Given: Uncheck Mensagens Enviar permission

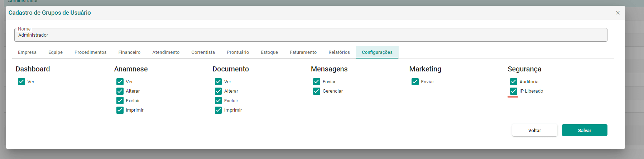Looking at the screenshot, I should (x=317, y=81).
